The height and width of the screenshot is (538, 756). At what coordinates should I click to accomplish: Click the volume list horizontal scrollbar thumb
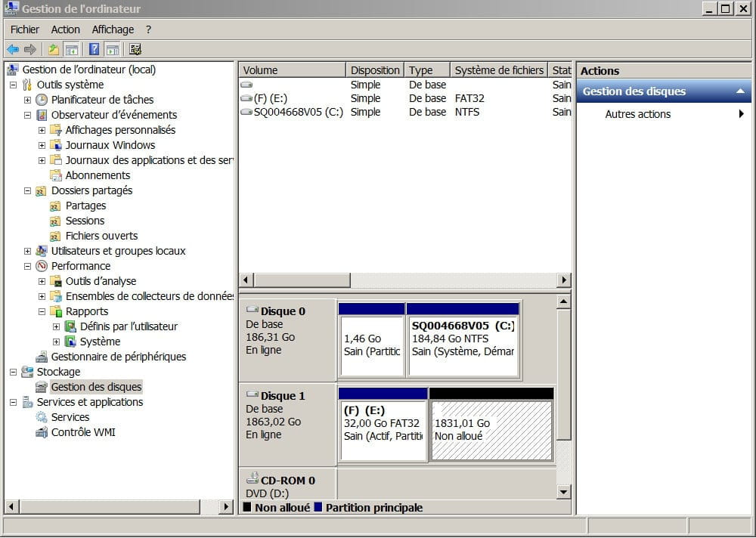[x=302, y=280]
